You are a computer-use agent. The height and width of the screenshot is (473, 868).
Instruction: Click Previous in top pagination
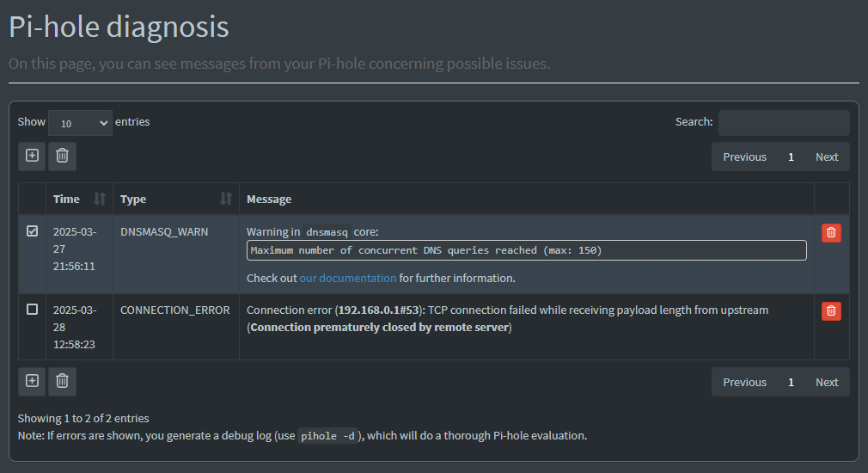pyautogui.click(x=744, y=157)
